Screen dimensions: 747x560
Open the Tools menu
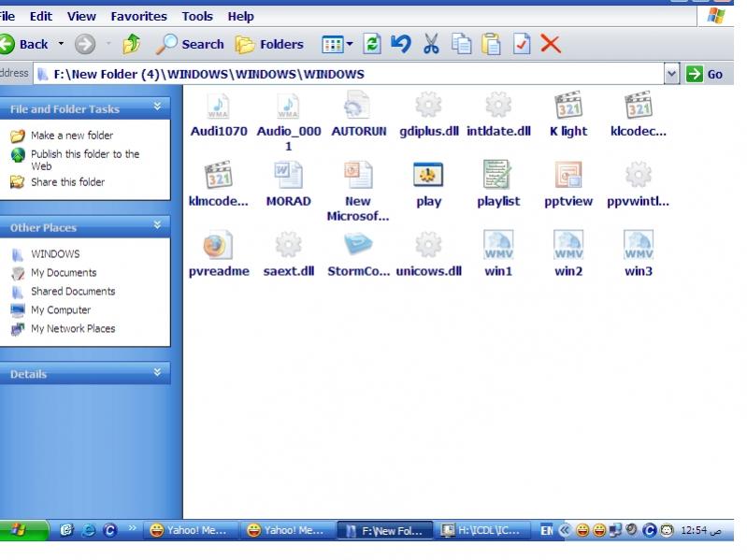[197, 16]
